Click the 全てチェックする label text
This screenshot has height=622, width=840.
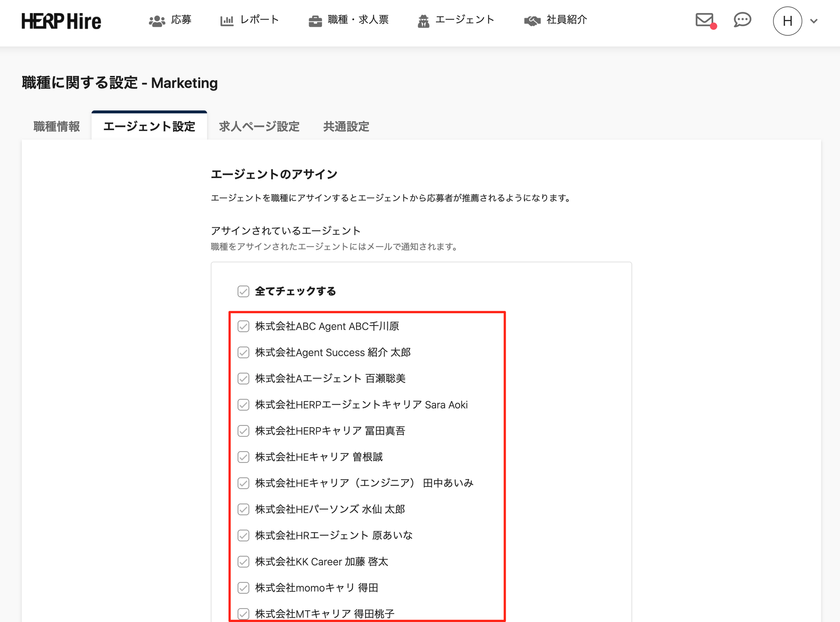click(296, 291)
